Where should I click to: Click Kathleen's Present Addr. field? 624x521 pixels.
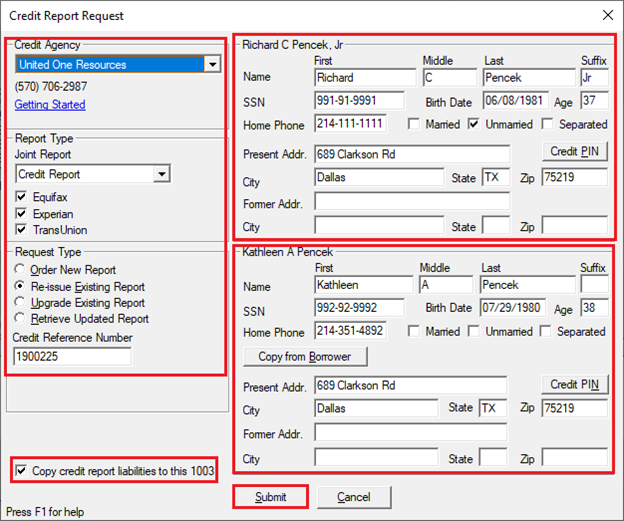(x=411, y=385)
